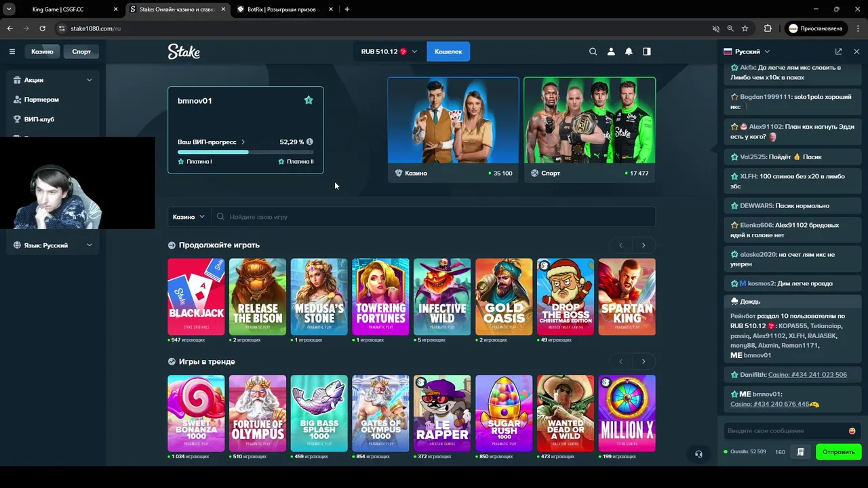Go back in browser history

10,28
